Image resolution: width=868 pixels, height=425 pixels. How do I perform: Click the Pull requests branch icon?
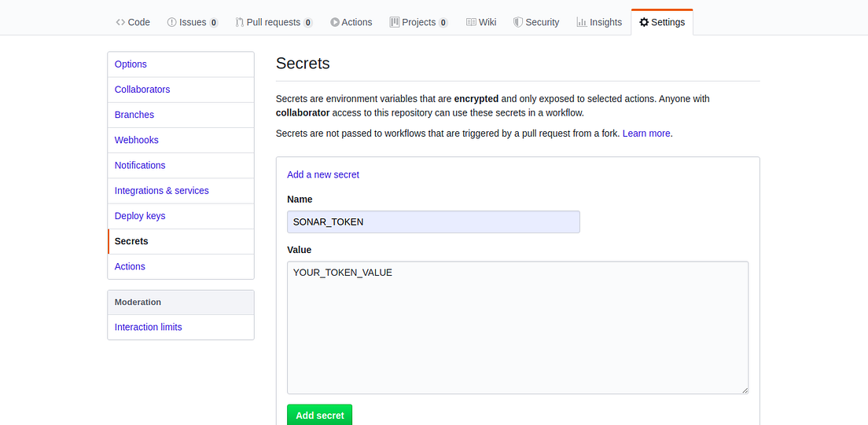click(x=240, y=22)
